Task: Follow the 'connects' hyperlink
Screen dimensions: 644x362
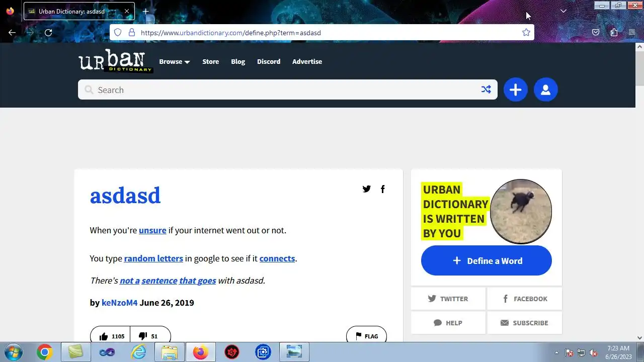Action: coord(277,258)
